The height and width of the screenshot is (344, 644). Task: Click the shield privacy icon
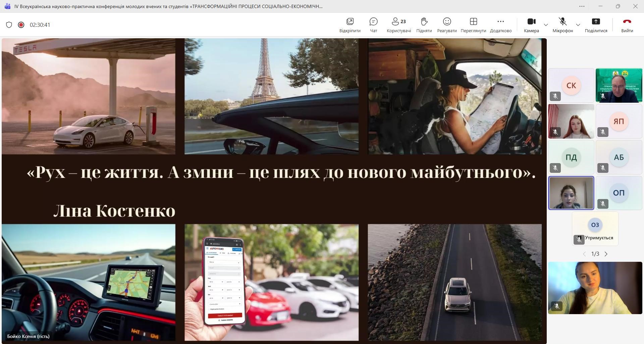pyautogui.click(x=9, y=25)
